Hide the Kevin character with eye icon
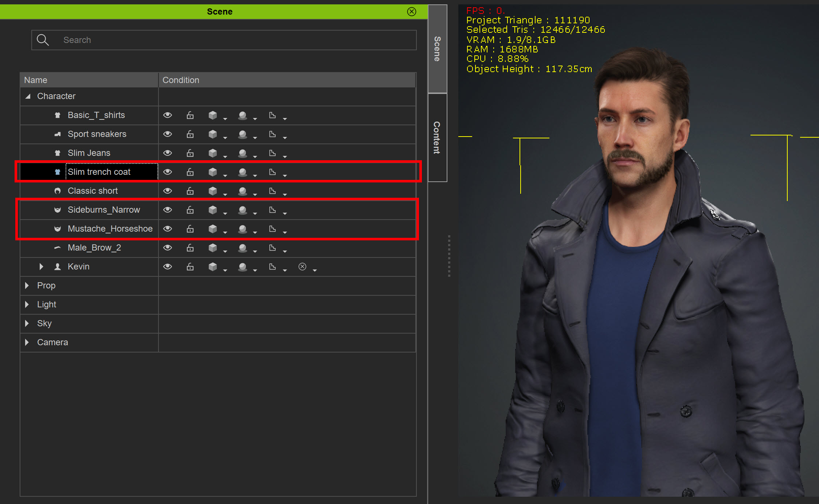 click(168, 267)
